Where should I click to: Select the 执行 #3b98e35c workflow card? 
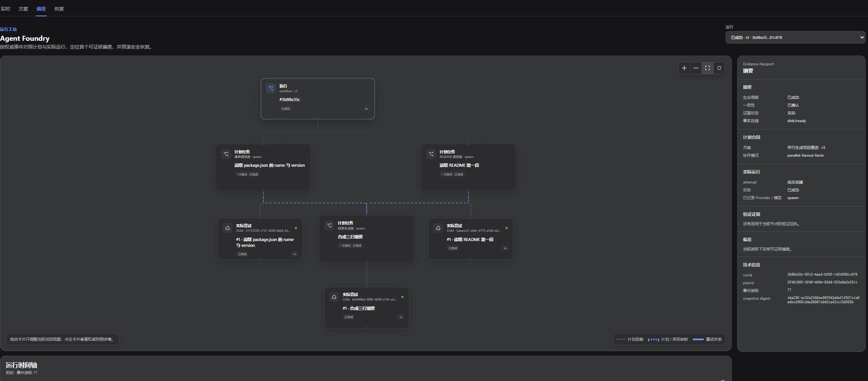tap(318, 99)
